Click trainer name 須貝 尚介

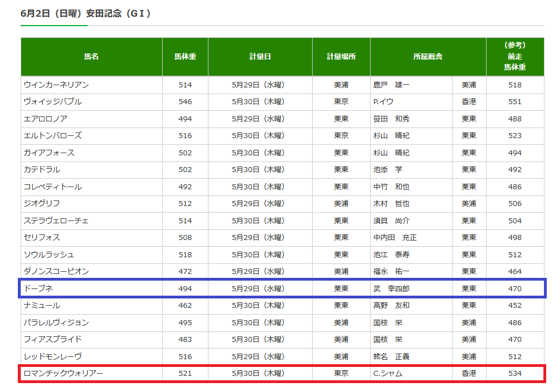pyautogui.click(x=391, y=220)
